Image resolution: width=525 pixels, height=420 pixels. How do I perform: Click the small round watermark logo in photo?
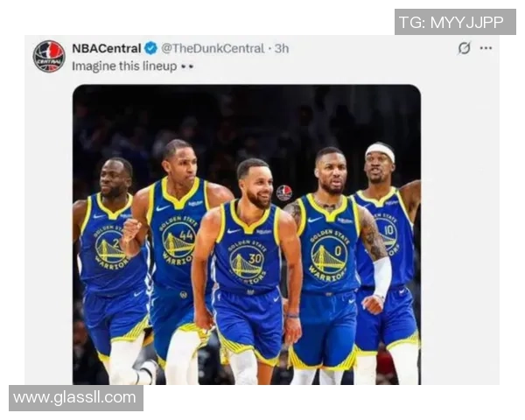(283, 192)
